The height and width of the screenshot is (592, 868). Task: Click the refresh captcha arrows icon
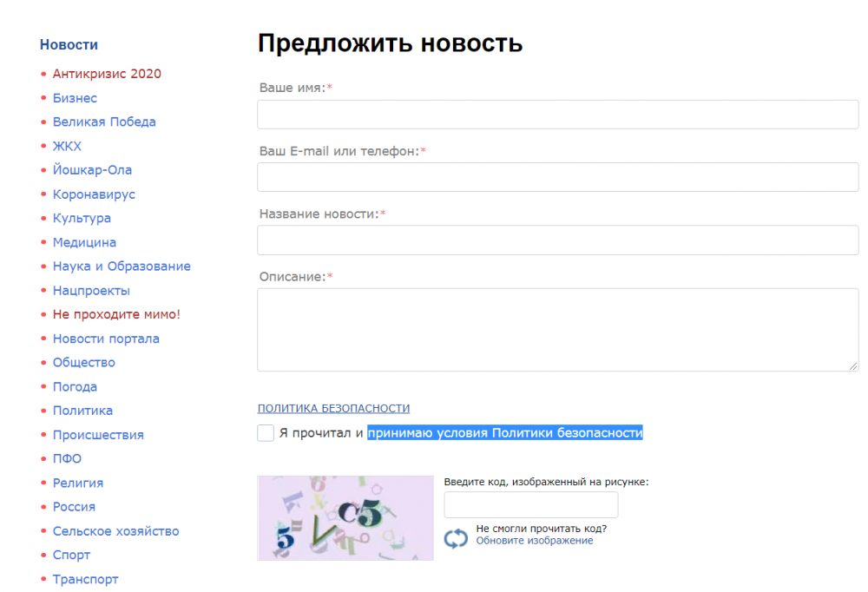click(456, 539)
